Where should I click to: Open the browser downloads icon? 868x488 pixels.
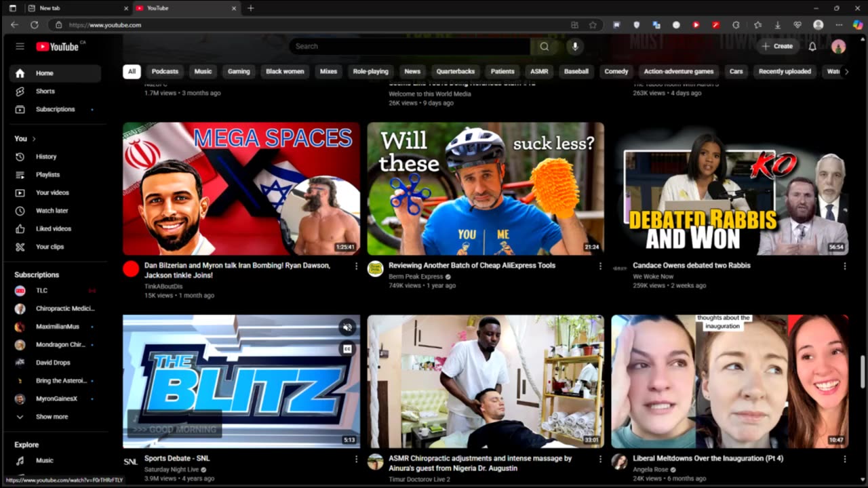777,24
